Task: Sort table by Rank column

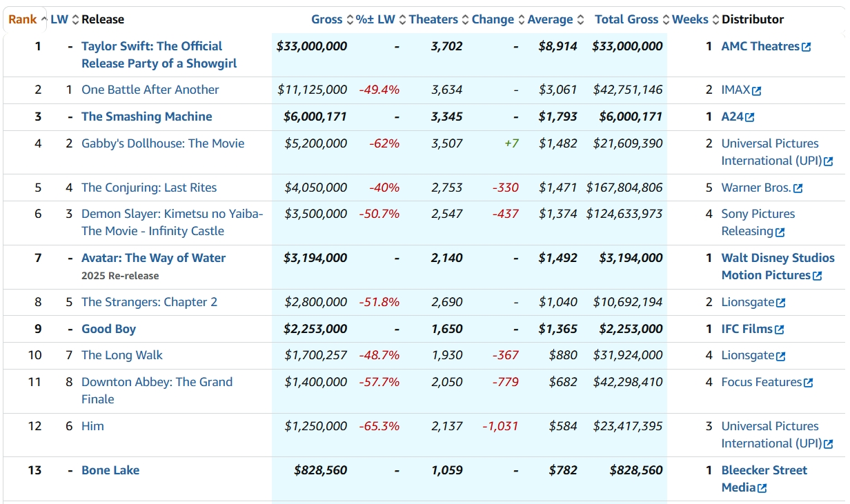Action: point(23,19)
